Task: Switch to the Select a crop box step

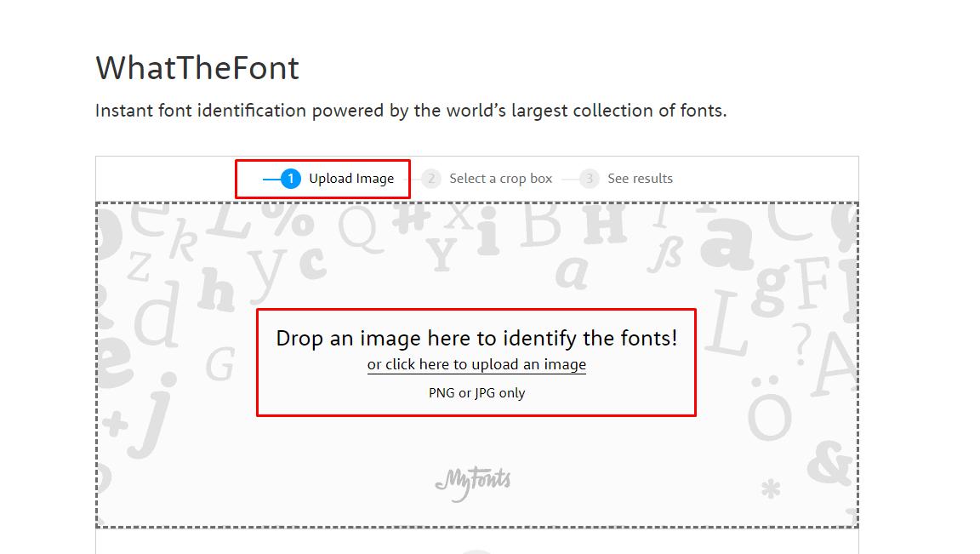Action: point(500,179)
